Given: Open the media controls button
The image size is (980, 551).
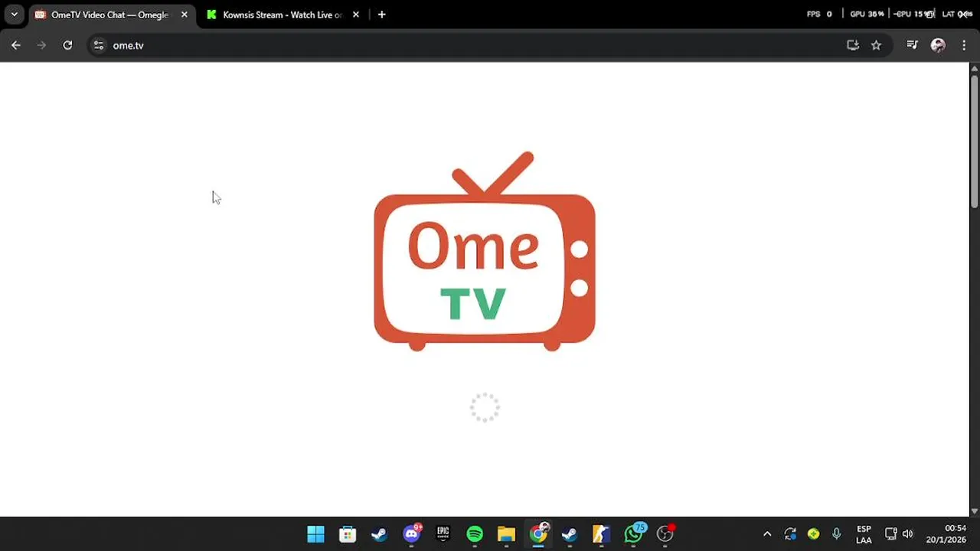Looking at the screenshot, I should pyautogui.click(x=912, y=45).
